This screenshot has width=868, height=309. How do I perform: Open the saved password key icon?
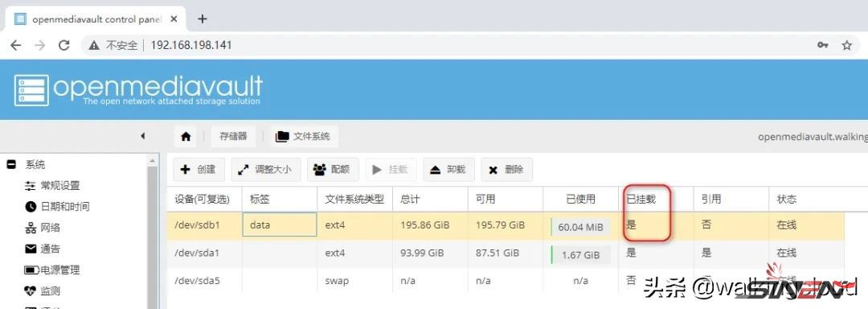[x=823, y=45]
